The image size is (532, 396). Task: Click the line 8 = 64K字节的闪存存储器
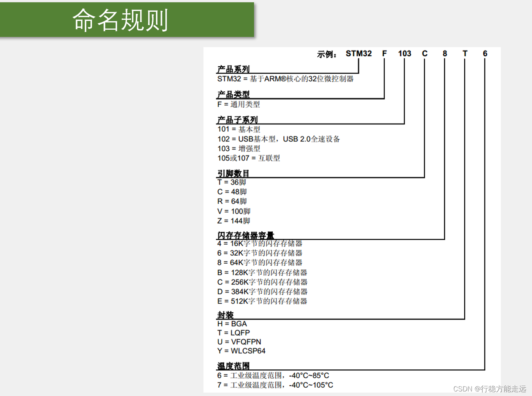click(260, 262)
